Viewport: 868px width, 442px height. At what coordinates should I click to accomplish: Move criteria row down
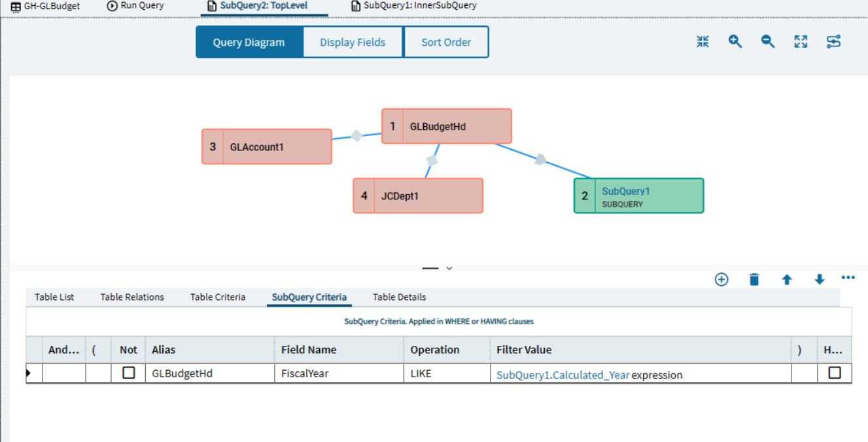pos(820,280)
